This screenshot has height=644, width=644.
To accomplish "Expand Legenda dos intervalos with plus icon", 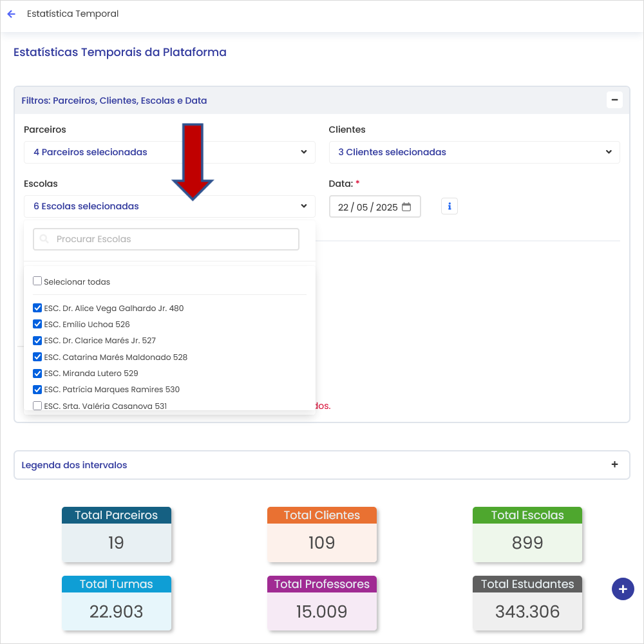I will [614, 464].
